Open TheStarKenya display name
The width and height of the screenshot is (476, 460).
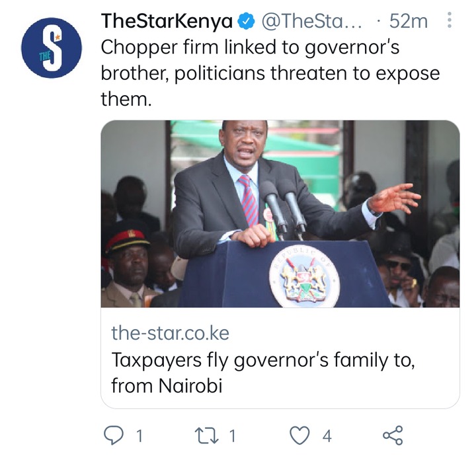(x=167, y=22)
